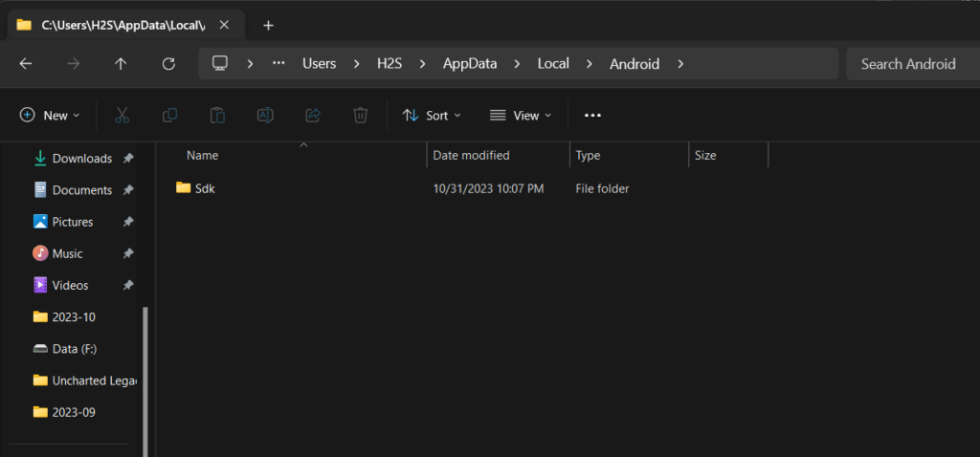Expand the hidden breadcrumb path ellipsis
This screenshot has height=457, width=980.
click(278, 64)
